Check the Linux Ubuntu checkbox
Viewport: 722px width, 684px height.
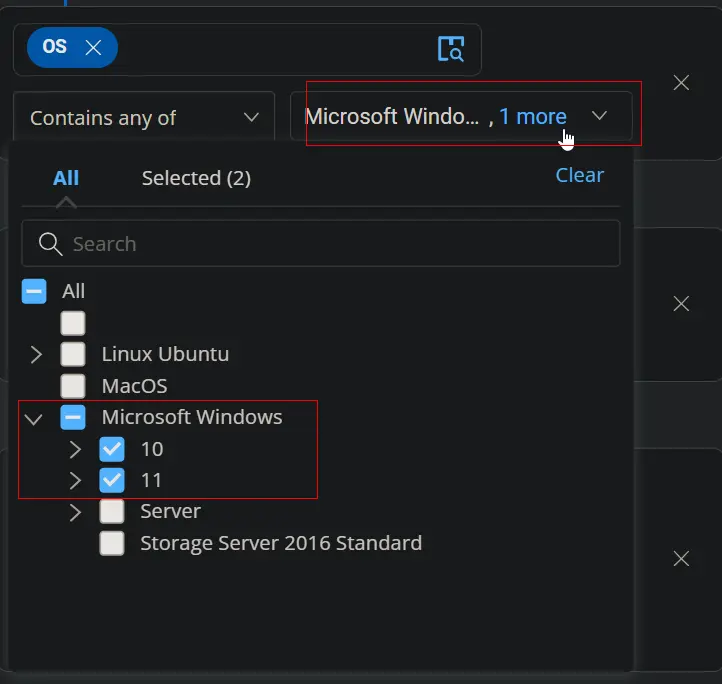[x=73, y=354]
